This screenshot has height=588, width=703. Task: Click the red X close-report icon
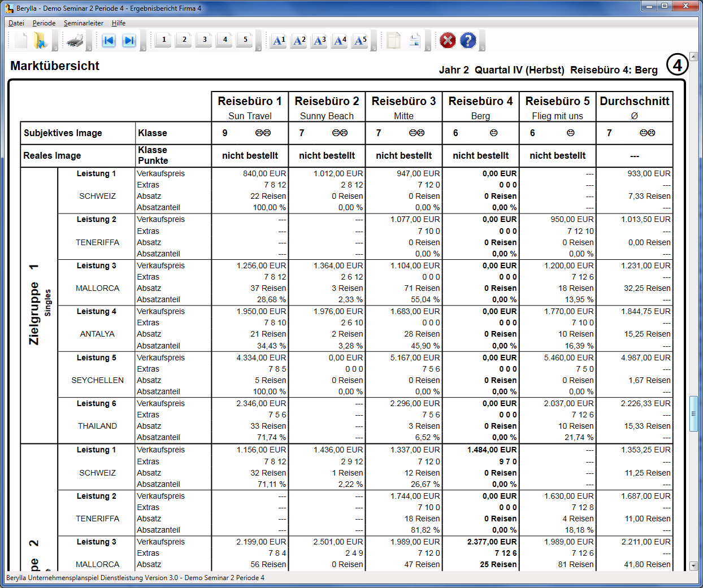tap(448, 41)
